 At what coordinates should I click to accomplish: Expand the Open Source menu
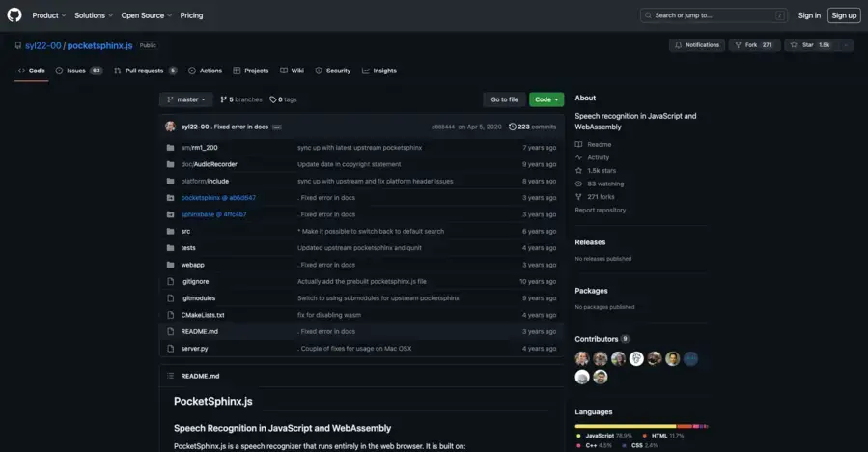[x=146, y=15]
